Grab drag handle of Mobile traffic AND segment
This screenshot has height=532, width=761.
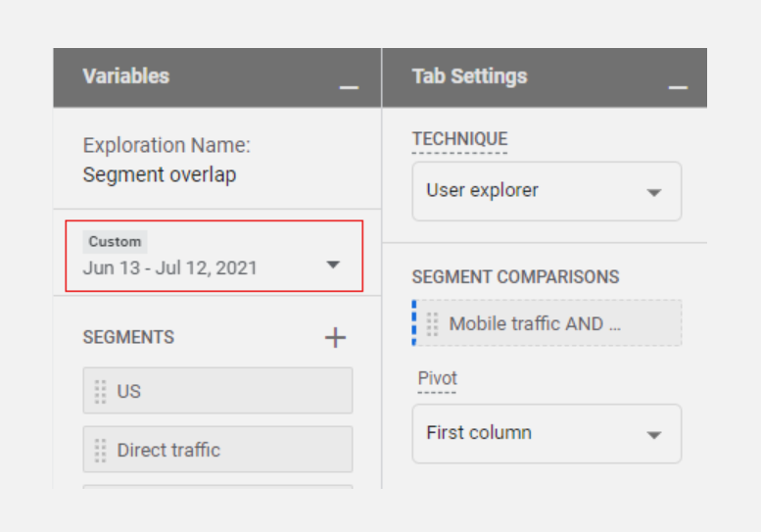click(x=432, y=323)
